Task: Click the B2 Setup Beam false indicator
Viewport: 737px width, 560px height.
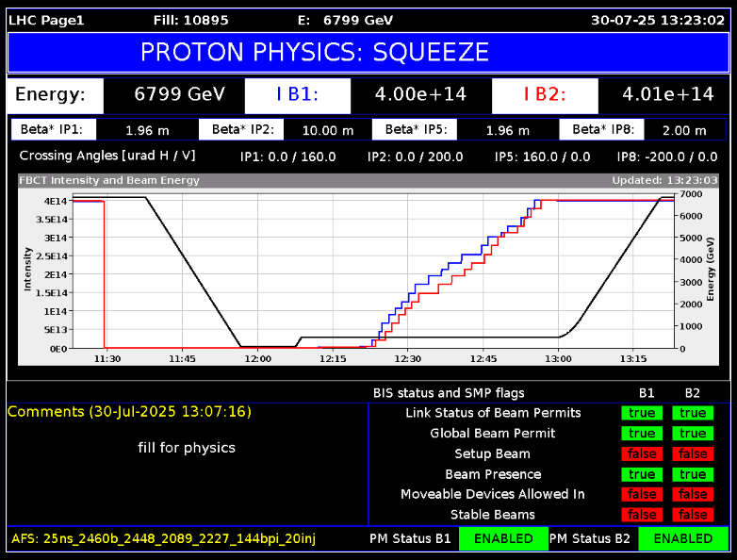Action: point(693,454)
